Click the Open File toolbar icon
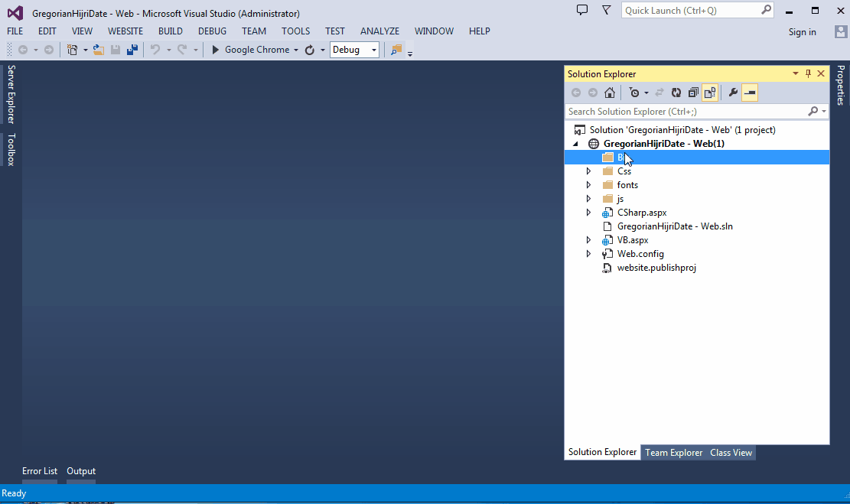This screenshot has height=504, width=850. (x=99, y=50)
